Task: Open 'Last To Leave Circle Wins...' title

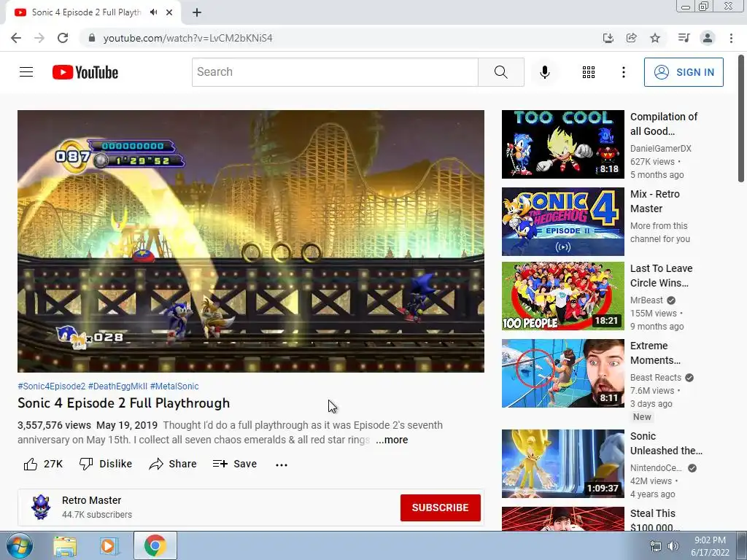Action: point(661,276)
